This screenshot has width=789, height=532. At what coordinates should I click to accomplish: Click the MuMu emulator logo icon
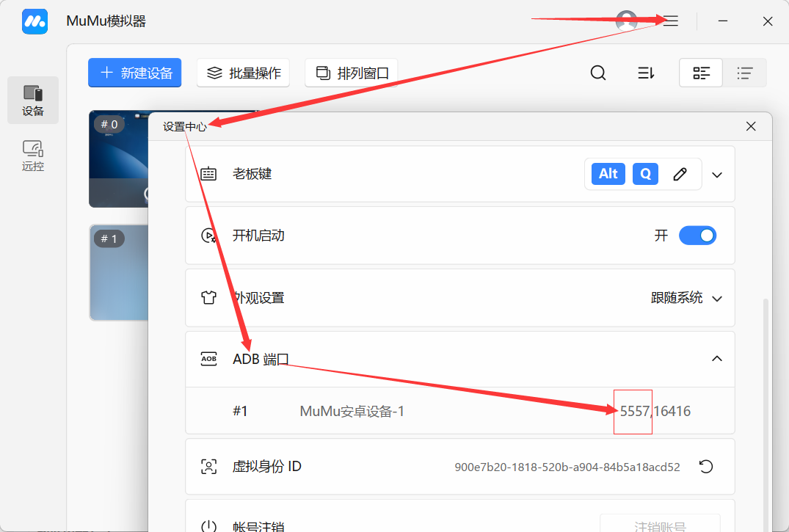[34, 21]
